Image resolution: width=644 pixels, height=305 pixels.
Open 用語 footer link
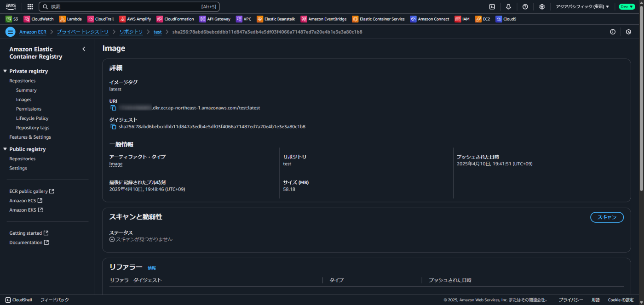[x=596, y=300]
